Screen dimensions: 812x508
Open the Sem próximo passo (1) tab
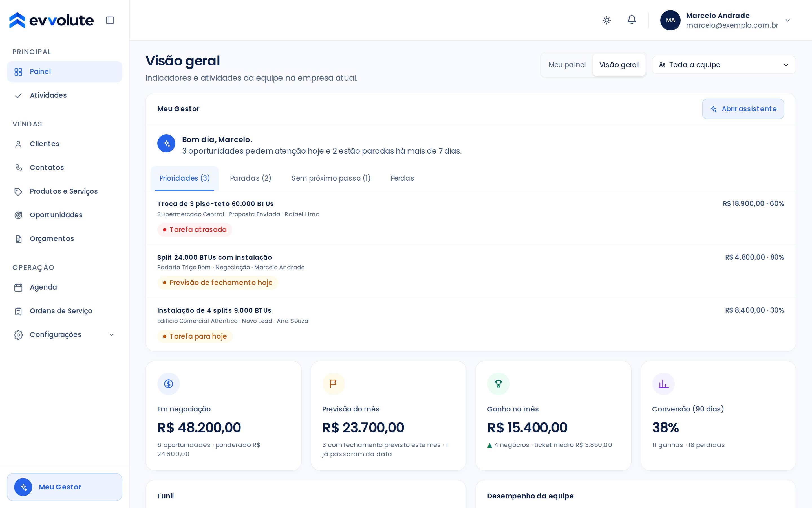(x=331, y=178)
